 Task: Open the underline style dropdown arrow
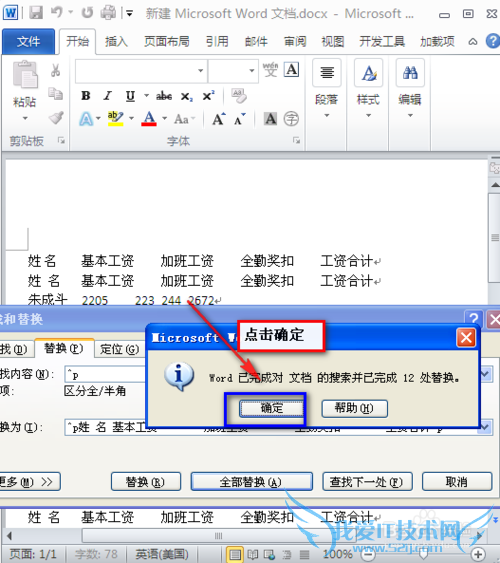tap(146, 96)
